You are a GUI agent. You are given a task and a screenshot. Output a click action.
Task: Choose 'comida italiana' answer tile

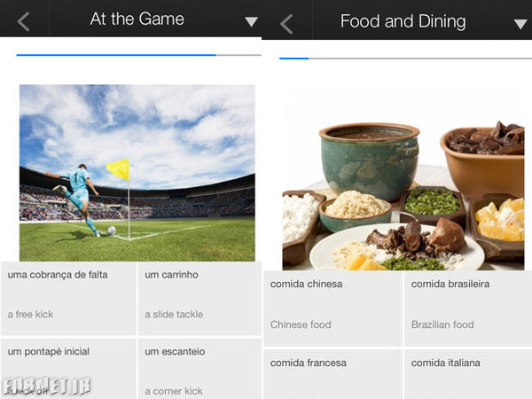[468, 374]
